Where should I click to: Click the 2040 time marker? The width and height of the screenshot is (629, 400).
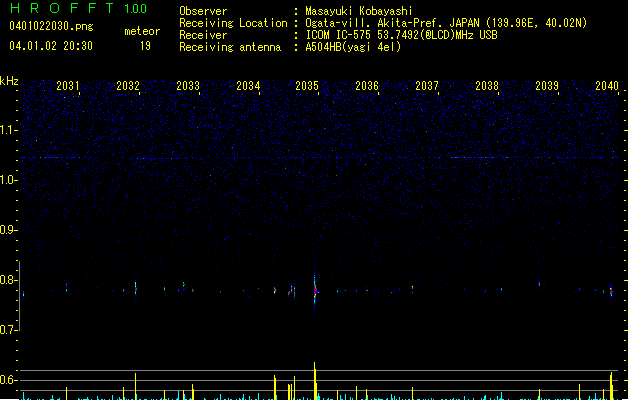click(x=607, y=86)
